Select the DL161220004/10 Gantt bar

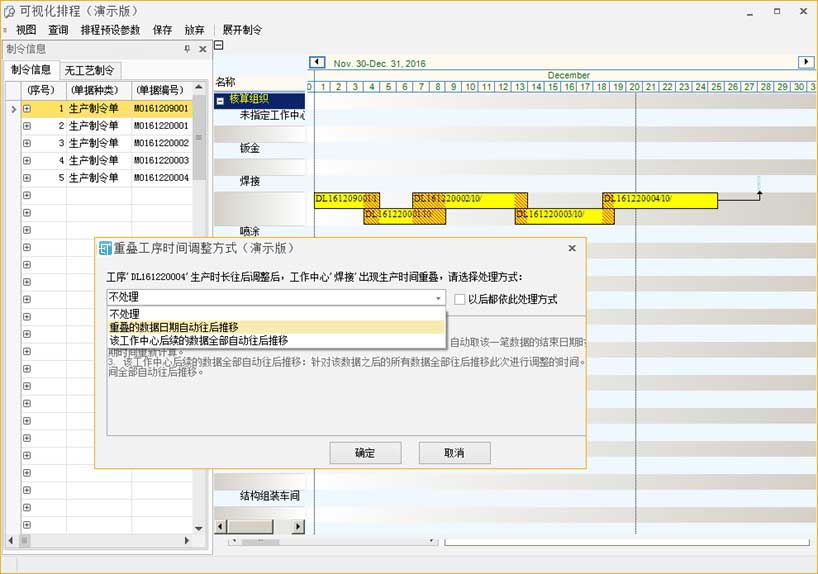(660, 200)
